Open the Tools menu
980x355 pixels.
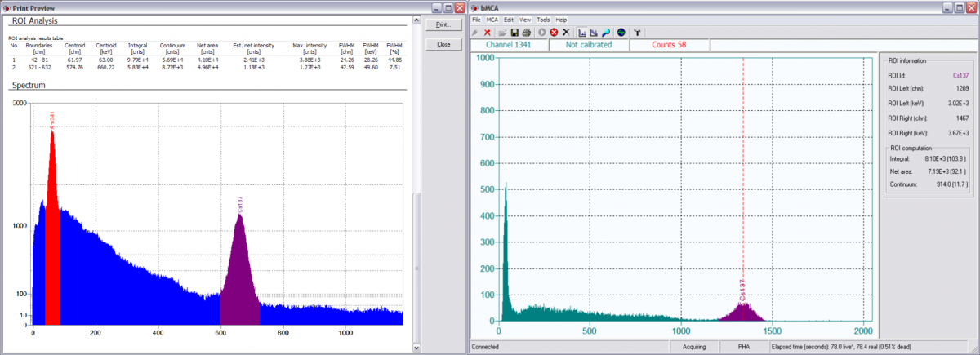pyautogui.click(x=543, y=20)
